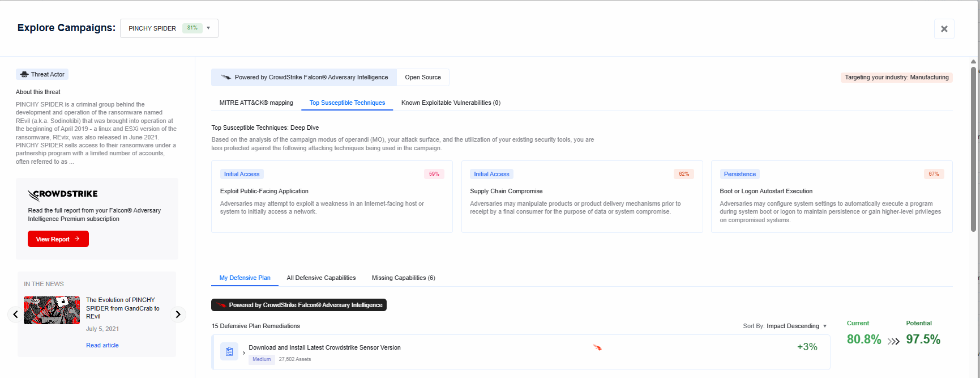
Task: Click The Evolution of PINCHY SPIDER headline
Action: point(123,308)
